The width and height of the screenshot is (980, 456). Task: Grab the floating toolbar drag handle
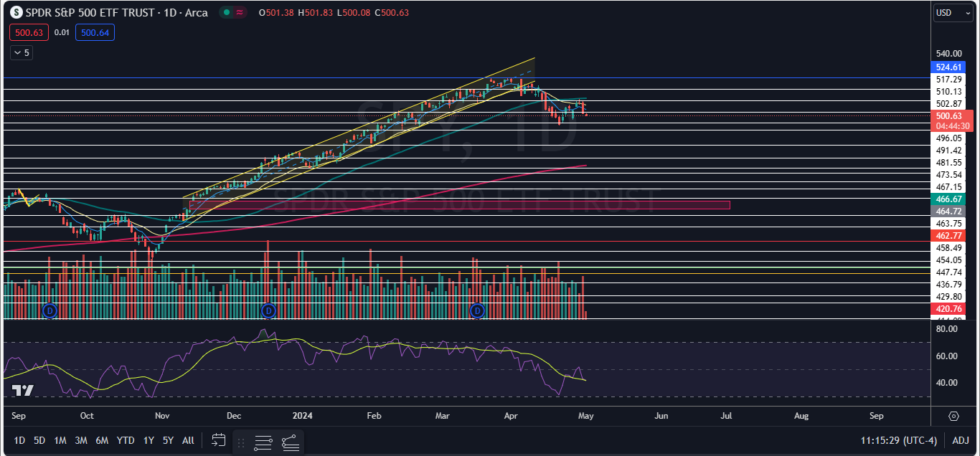[x=241, y=442]
